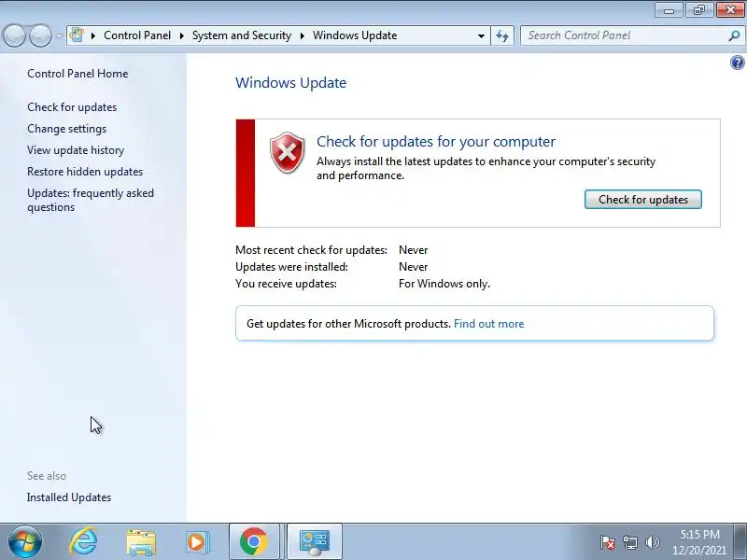Expand arrow after Control Panel breadcrumb
The image size is (747, 560).
[181, 35]
